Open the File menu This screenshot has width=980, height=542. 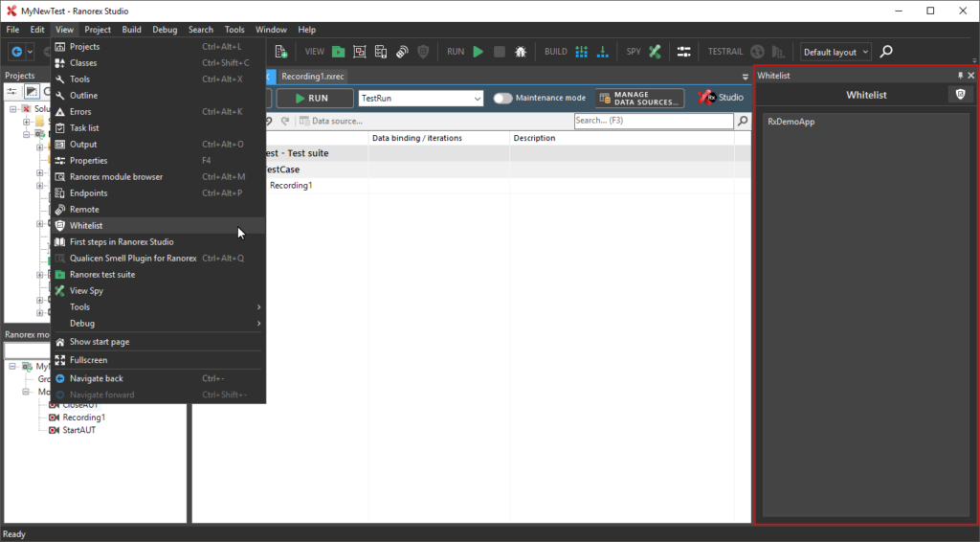(x=12, y=30)
